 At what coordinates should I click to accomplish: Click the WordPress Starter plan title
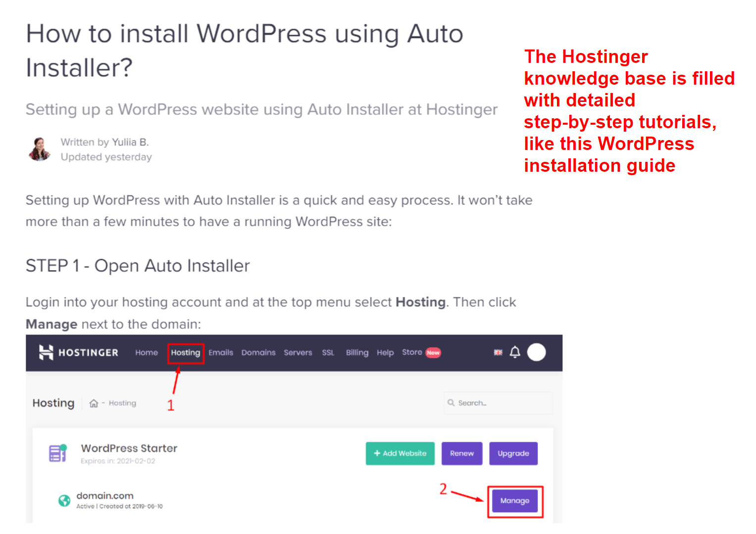pos(129,448)
